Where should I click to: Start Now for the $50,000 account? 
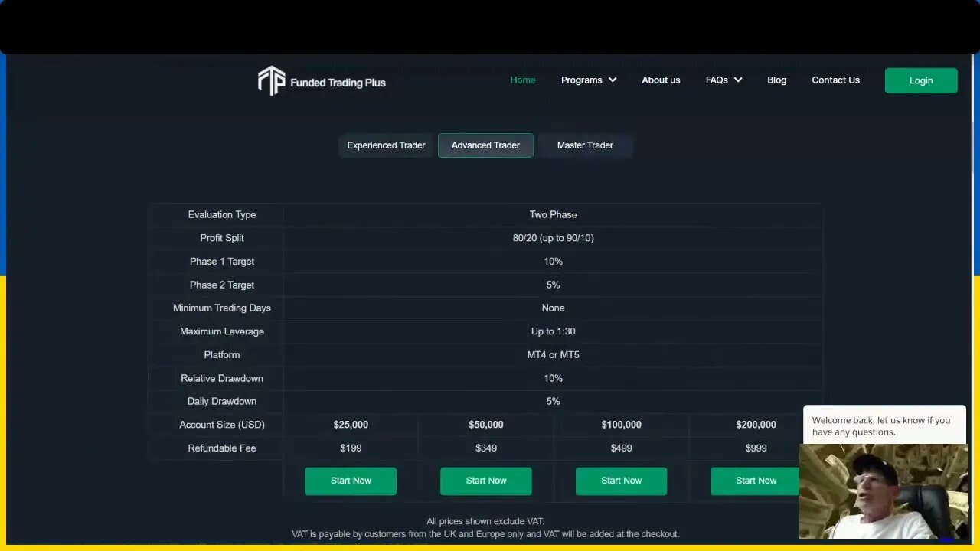(x=486, y=481)
